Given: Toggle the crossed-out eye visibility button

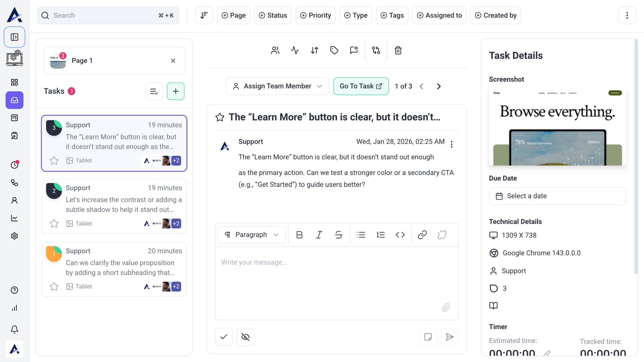Looking at the screenshot, I should coord(245,337).
